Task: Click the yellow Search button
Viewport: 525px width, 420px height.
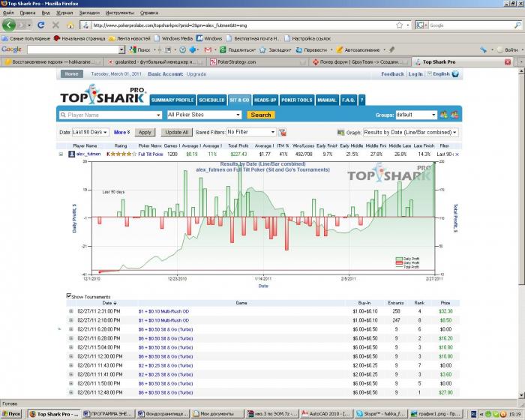Action: pyautogui.click(x=261, y=115)
